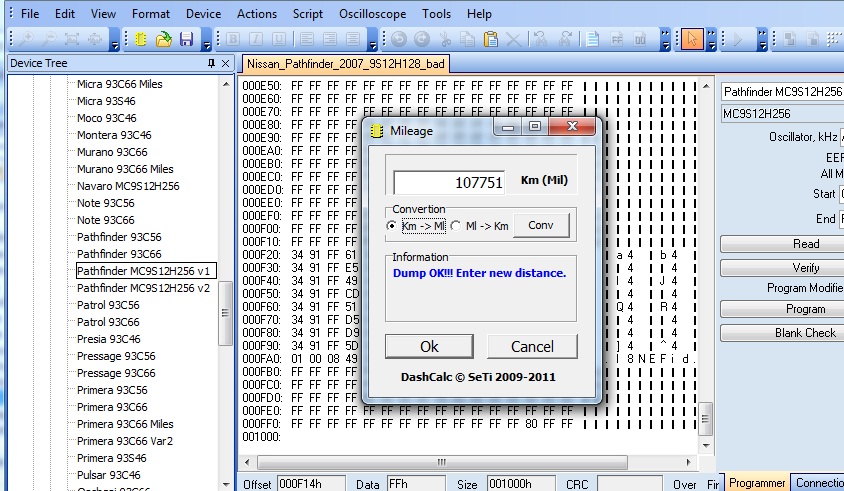Click the fit-width zoom icon
The image size is (844, 491).
[x=95, y=39]
